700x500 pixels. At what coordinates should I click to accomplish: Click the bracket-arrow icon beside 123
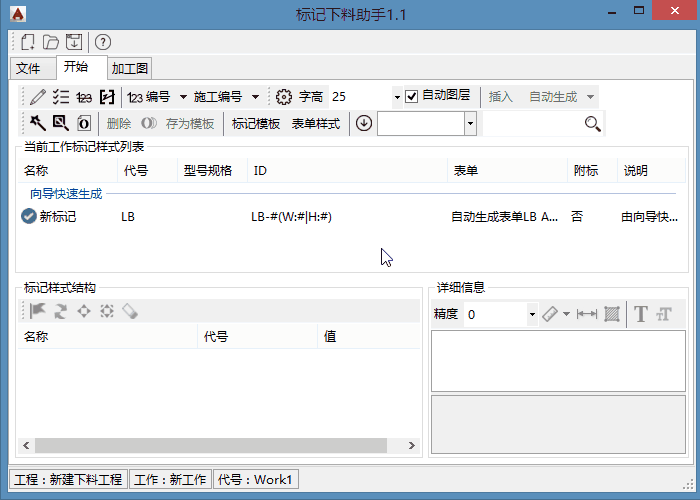coord(107,97)
